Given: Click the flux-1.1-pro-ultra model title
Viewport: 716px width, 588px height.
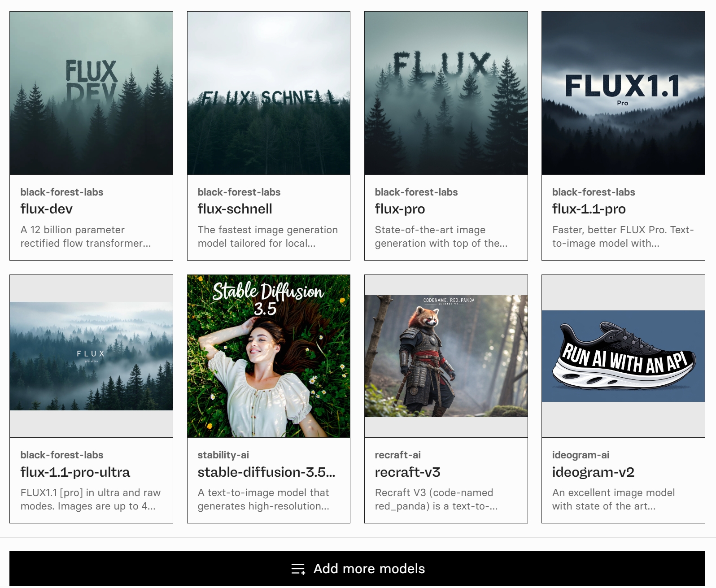Looking at the screenshot, I should point(75,472).
